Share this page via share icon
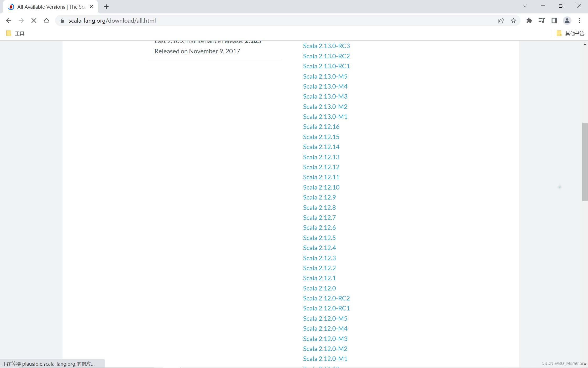Viewport: 588px width, 368px height. click(501, 21)
